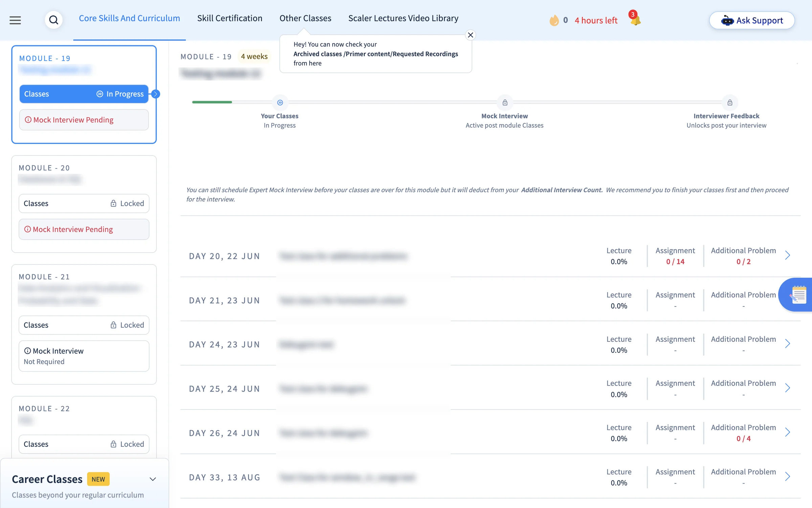Click the Interviewer Feedback lock step icon
This screenshot has width=812, height=508.
(729, 102)
